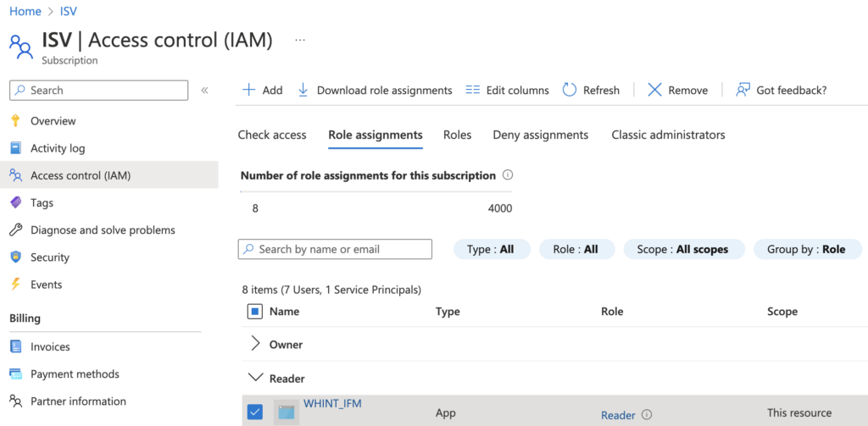Click the Role column header
Viewport: 868px width, 426px height.
click(612, 312)
